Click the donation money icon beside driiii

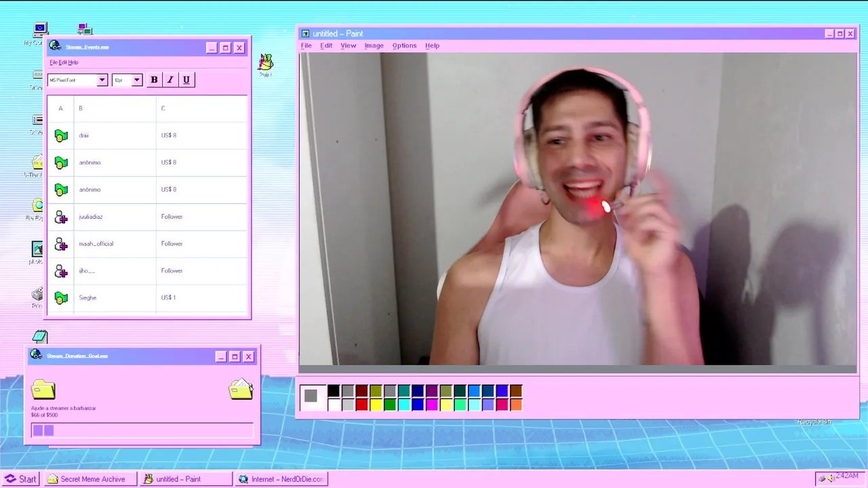point(61,136)
